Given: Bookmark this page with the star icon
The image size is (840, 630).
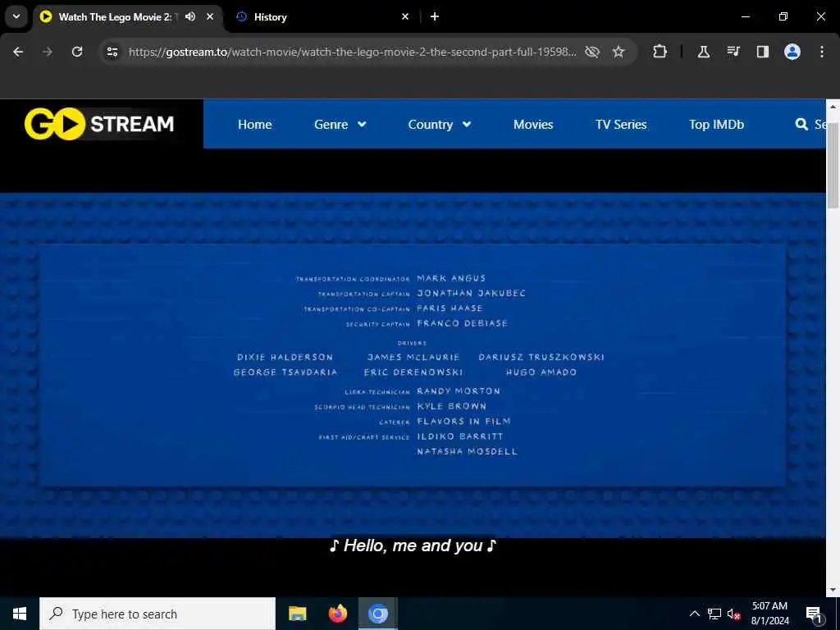Looking at the screenshot, I should (x=619, y=52).
